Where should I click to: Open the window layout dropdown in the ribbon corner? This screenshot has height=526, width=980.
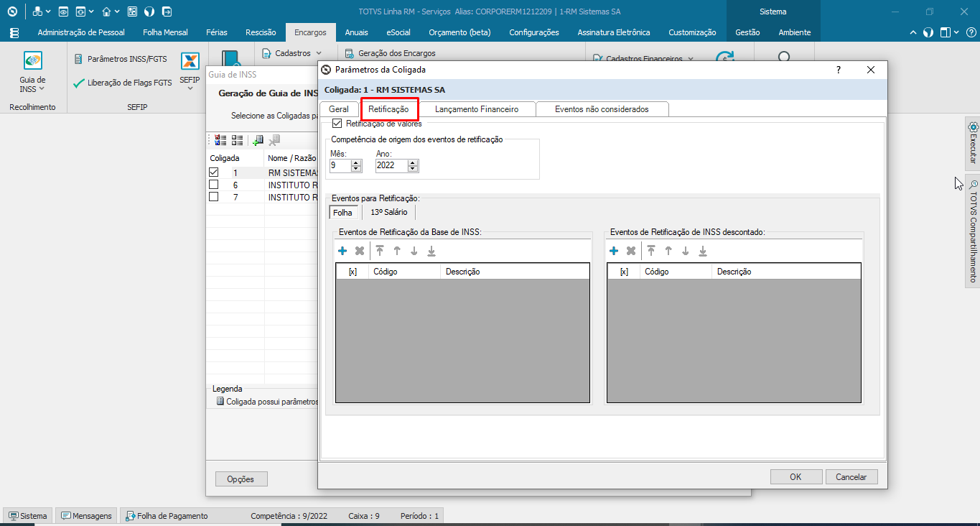point(956,32)
